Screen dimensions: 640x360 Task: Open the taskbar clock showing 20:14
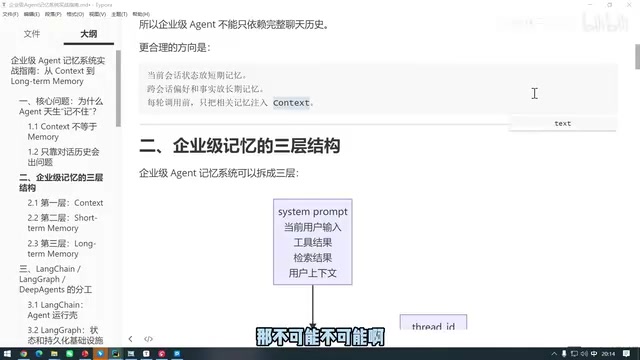608,354
